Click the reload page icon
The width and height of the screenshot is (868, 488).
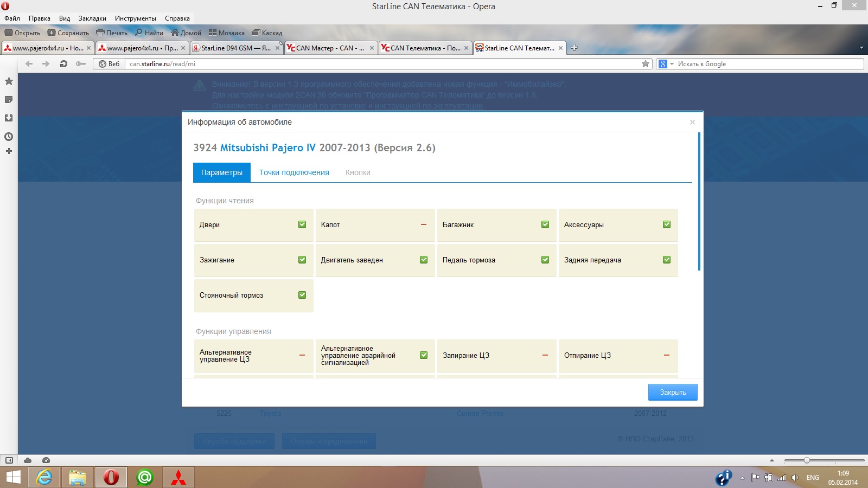pyautogui.click(x=63, y=64)
